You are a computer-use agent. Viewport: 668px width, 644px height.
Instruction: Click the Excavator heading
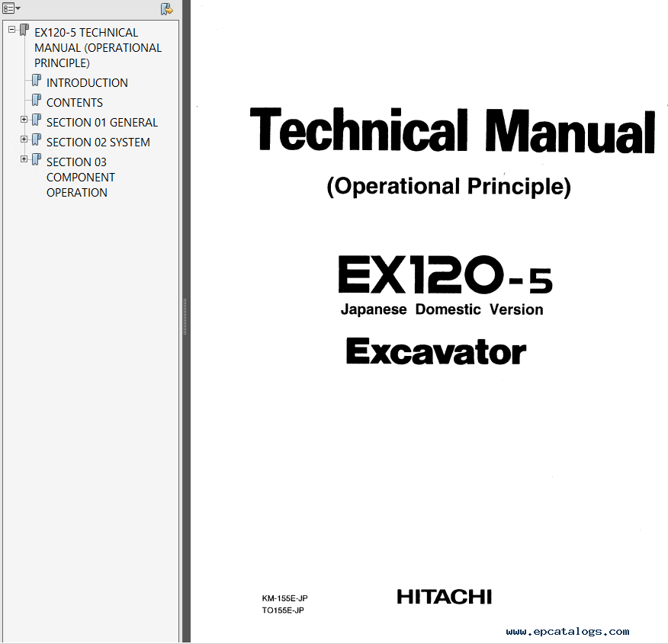436,351
